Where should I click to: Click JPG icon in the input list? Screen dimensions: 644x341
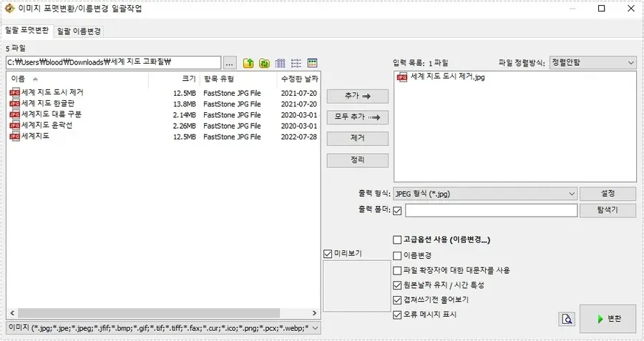pyautogui.click(x=402, y=77)
